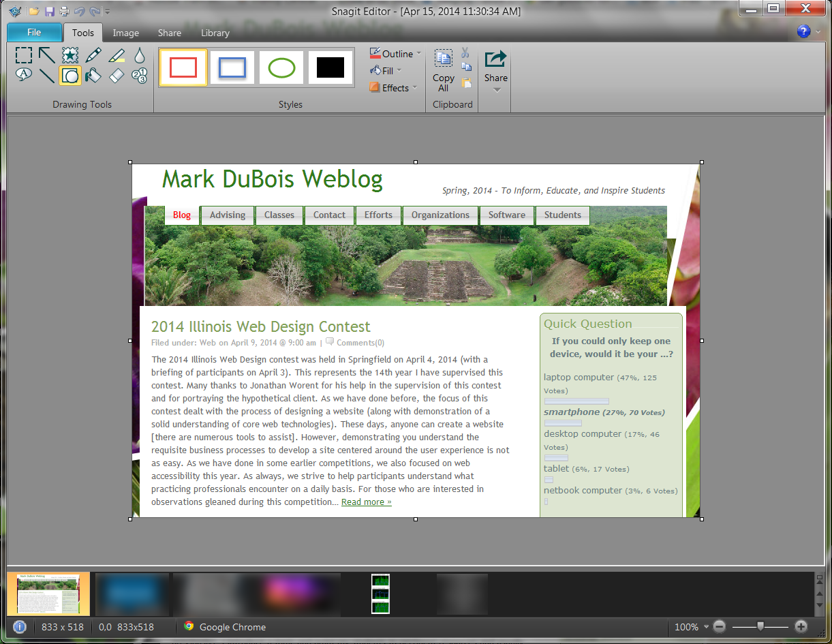This screenshot has height=644, width=832.
Task: Select the Selection tool in Drawing Tools
Action: click(24, 55)
